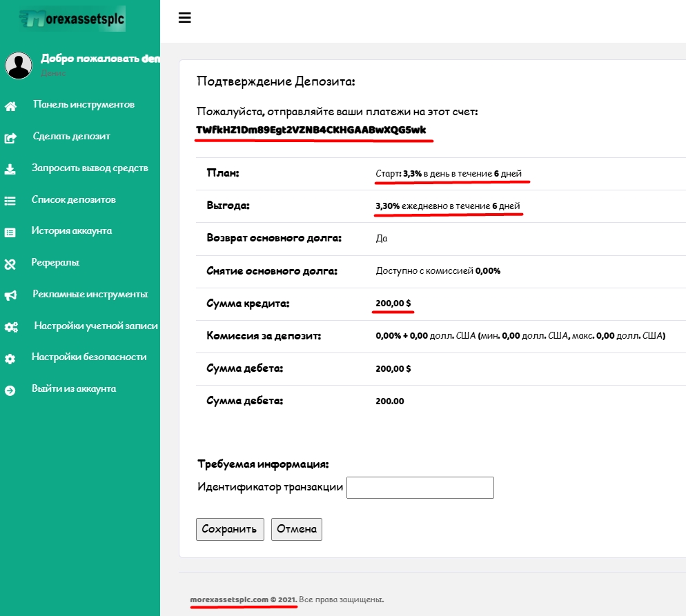Click the Добро пожаловать greeting text

click(x=100, y=59)
